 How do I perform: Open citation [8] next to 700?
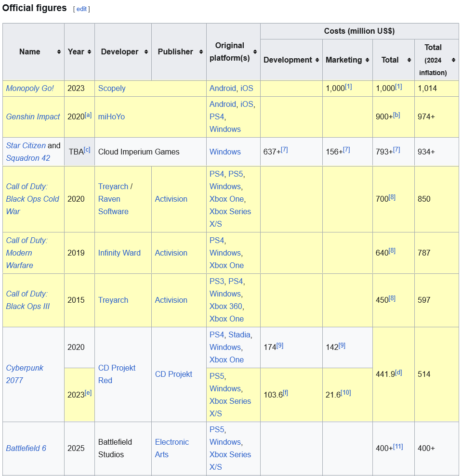pos(392,197)
